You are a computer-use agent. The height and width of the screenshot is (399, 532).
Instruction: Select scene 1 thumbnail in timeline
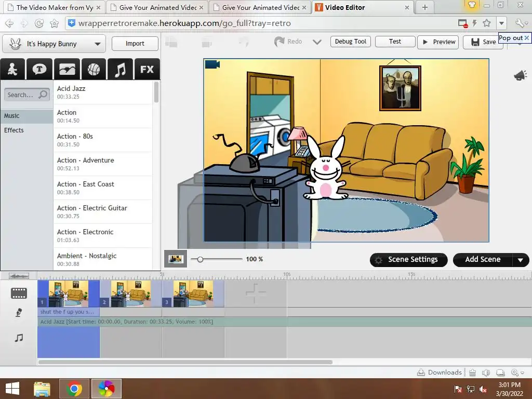click(69, 294)
